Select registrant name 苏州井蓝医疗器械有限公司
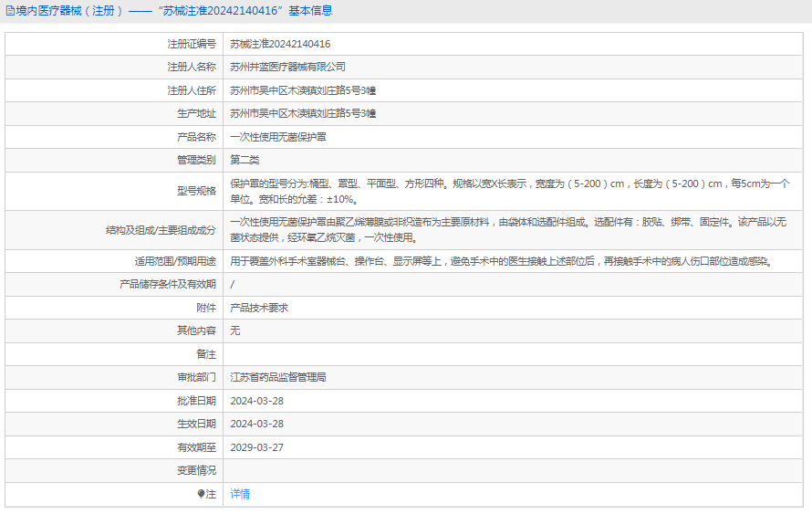812x514 pixels. coord(287,67)
